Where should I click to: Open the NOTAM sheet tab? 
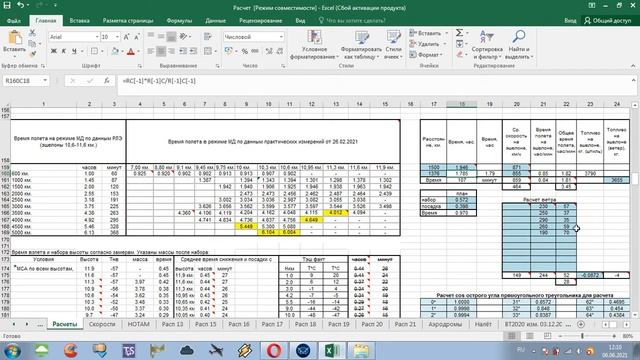(x=138, y=324)
